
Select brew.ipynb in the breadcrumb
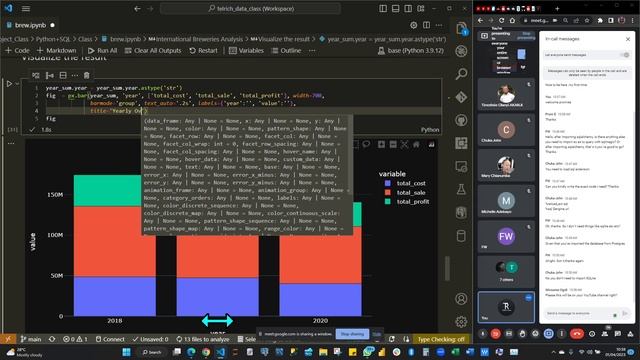coord(121,39)
